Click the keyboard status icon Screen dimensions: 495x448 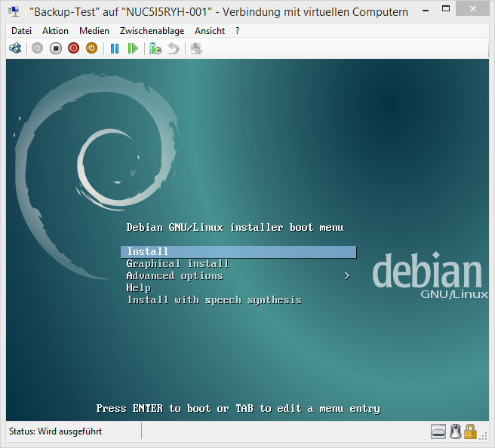pyautogui.click(x=438, y=431)
